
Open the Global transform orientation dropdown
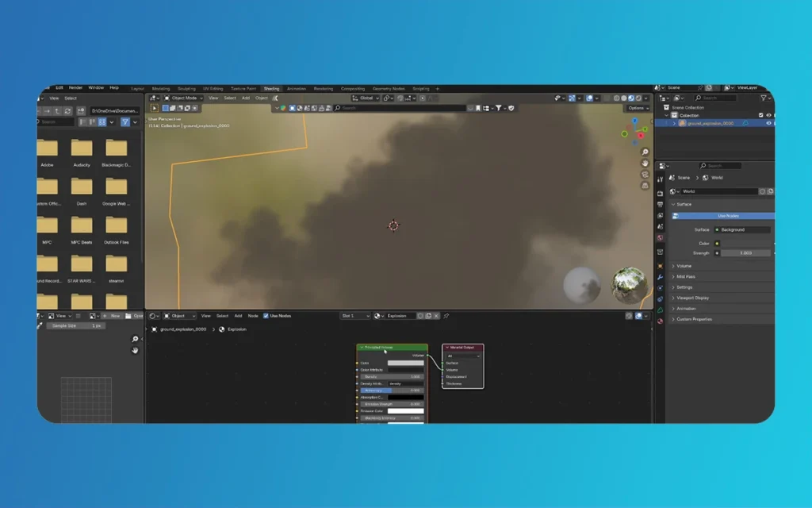pyautogui.click(x=366, y=98)
